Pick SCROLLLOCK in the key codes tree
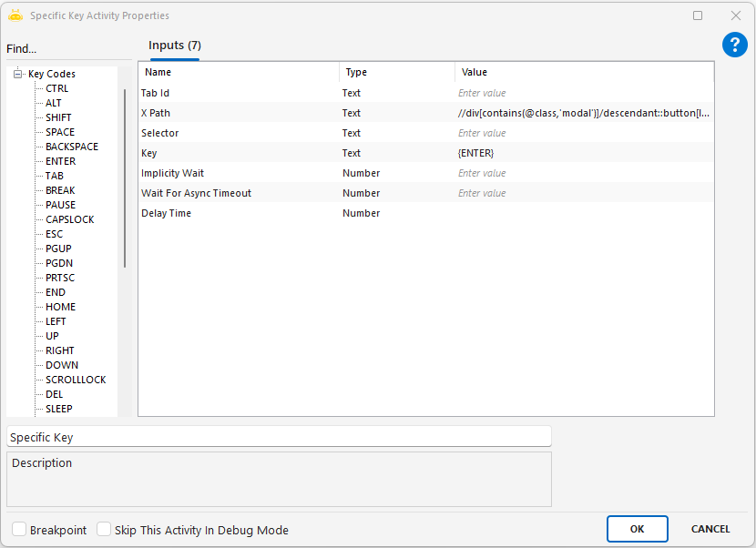The image size is (756, 548). [76, 380]
